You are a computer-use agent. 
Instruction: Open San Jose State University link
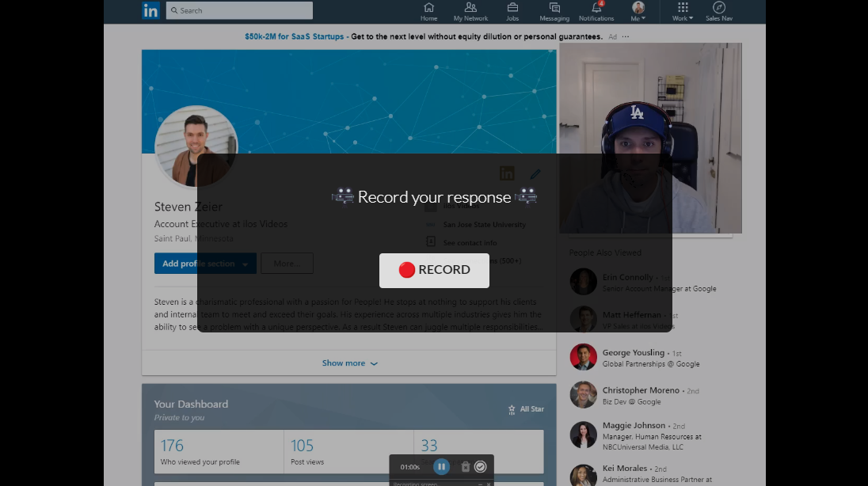[x=485, y=225]
